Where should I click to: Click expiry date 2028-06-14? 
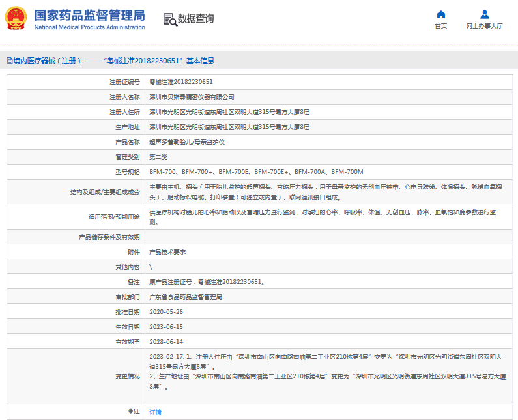tap(166, 342)
